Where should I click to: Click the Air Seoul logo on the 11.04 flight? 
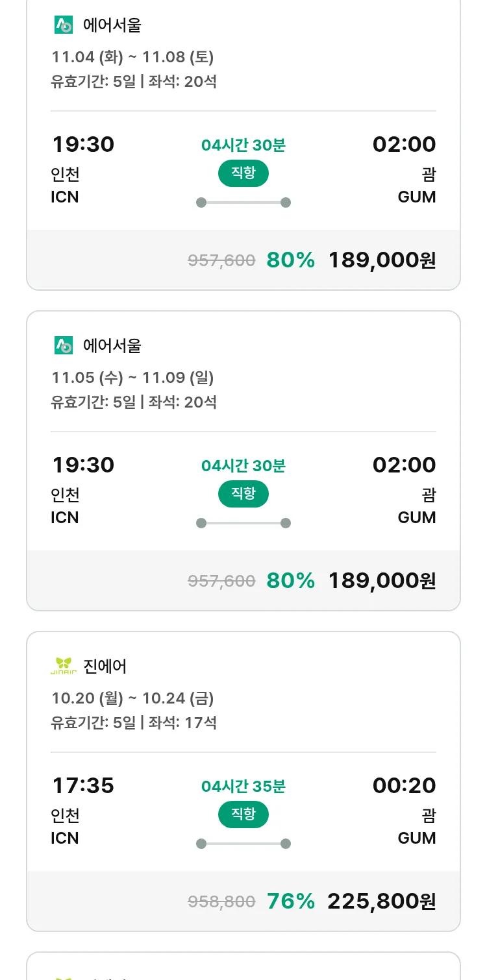tap(64, 25)
